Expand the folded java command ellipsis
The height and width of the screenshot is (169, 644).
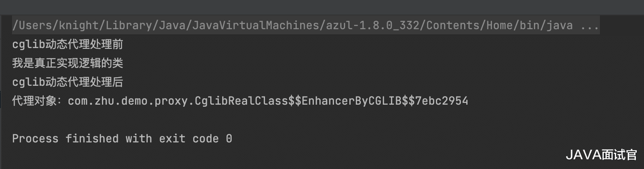click(x=590, y=26)
